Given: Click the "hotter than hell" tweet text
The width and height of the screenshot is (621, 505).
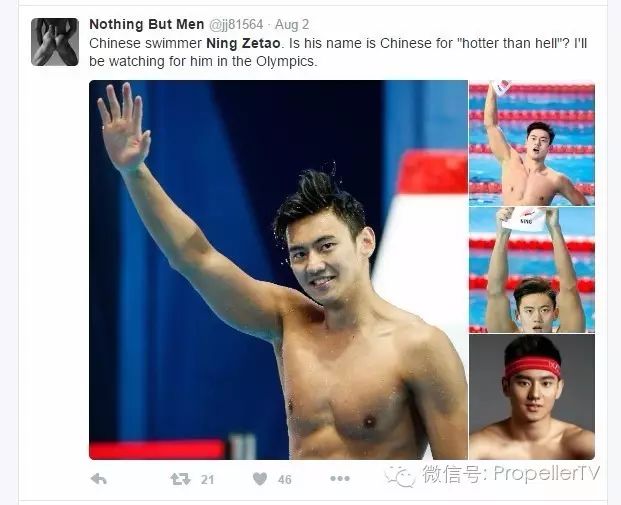Looking at the screenshot, I should pos(509,43).
